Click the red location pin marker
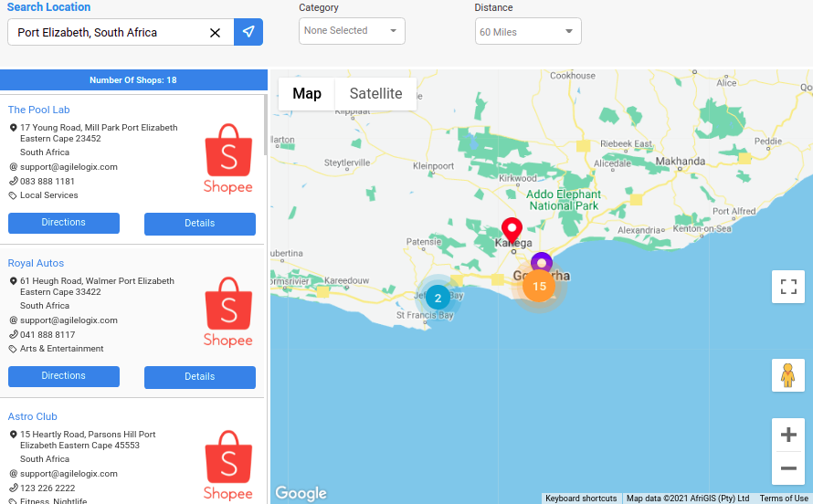Viewport: 813px width, 504px height. pos(512,230)
